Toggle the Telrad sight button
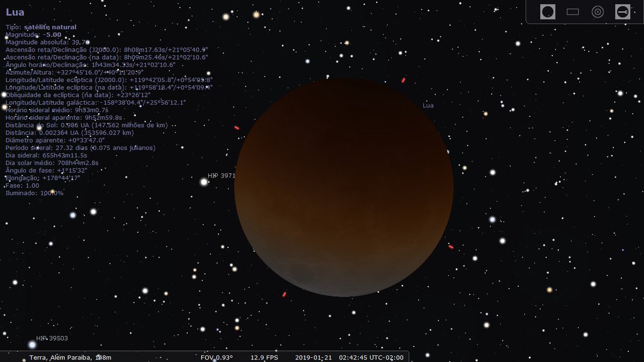644x362 pixels. 598,12
